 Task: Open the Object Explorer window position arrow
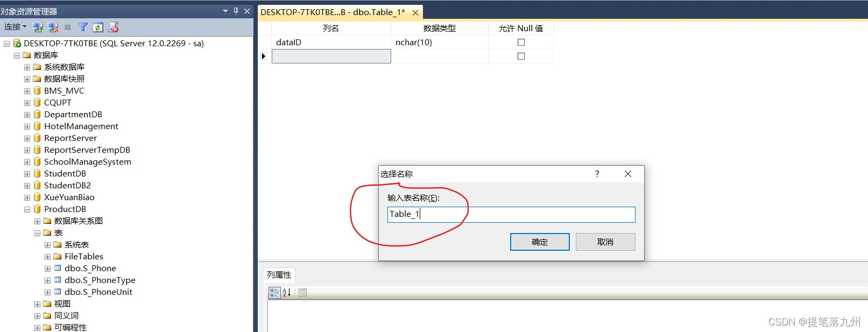pos(225,11)
